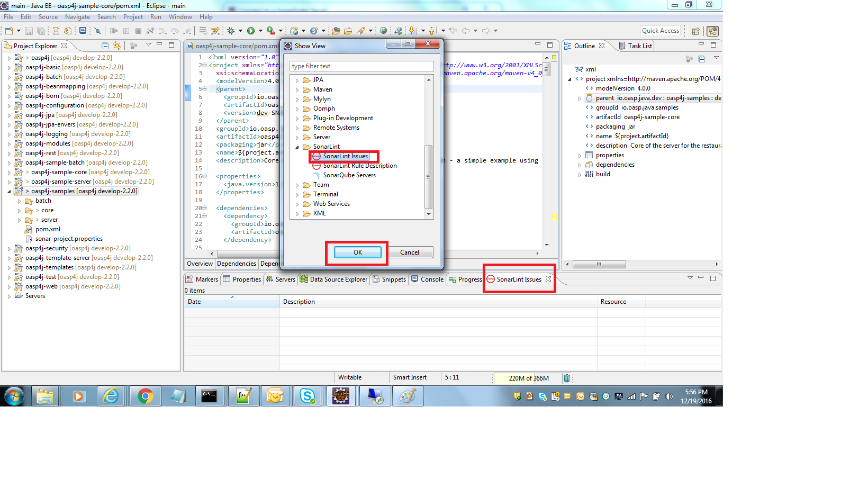Click the type filter text field
The image size is (868, 488).
point(361,66)
